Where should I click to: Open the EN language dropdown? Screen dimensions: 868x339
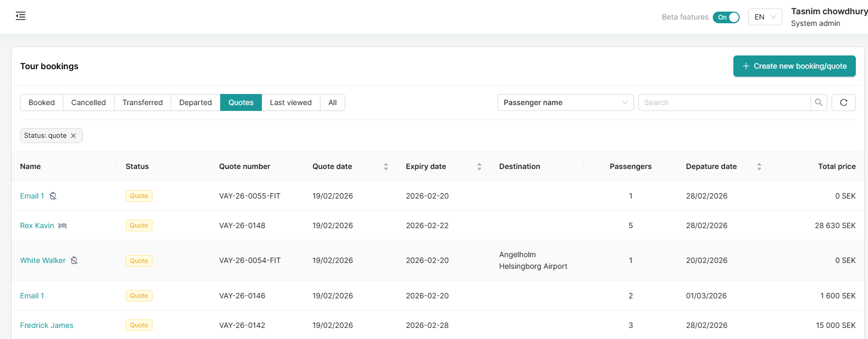tap(765, 17)
